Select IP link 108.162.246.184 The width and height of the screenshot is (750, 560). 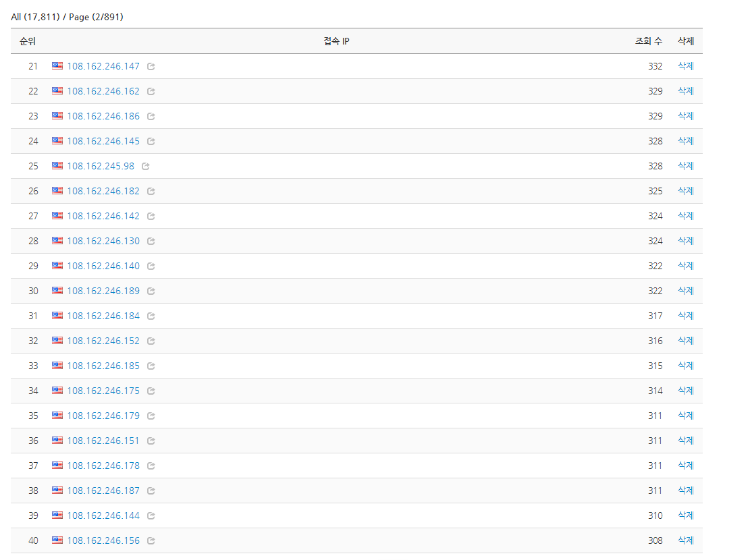[103, 316]
